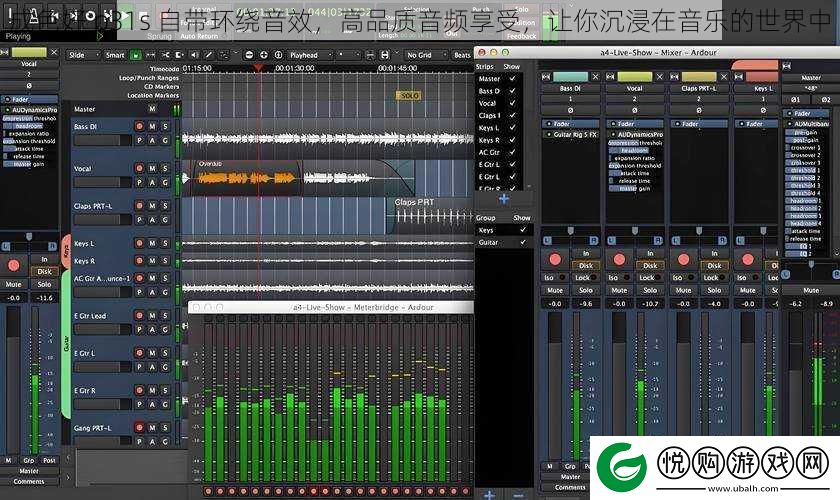Screen dimensions: 840x500
Task: Click the Loop/Punch Ranges ruler label
Action: click(148, 78)
